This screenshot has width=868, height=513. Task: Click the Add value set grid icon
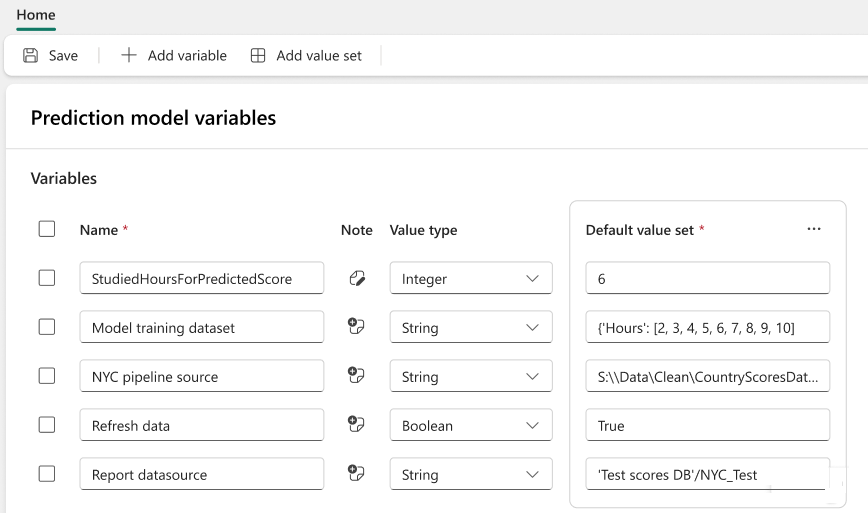[258, 56]
